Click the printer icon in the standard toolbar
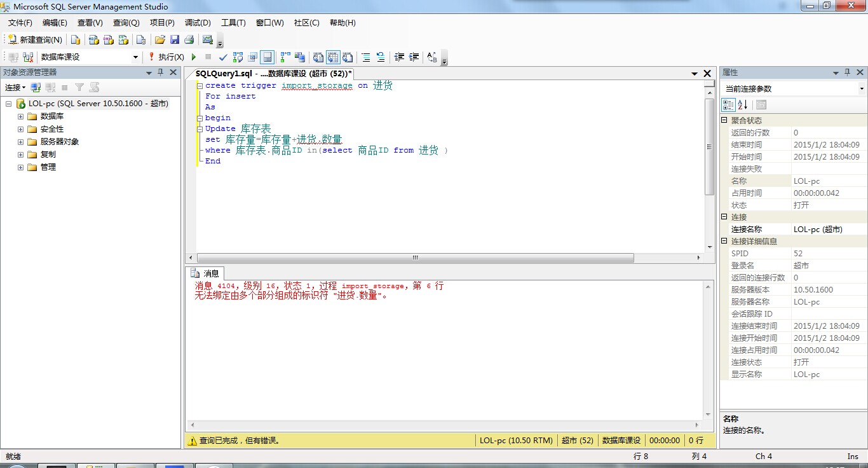Viewport: 868px width, 468px height. 189,39
